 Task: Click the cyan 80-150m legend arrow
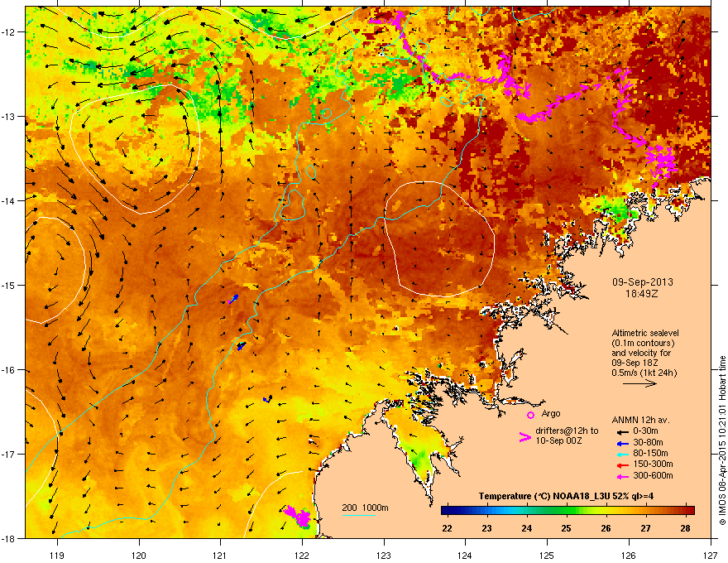(623, 455)
